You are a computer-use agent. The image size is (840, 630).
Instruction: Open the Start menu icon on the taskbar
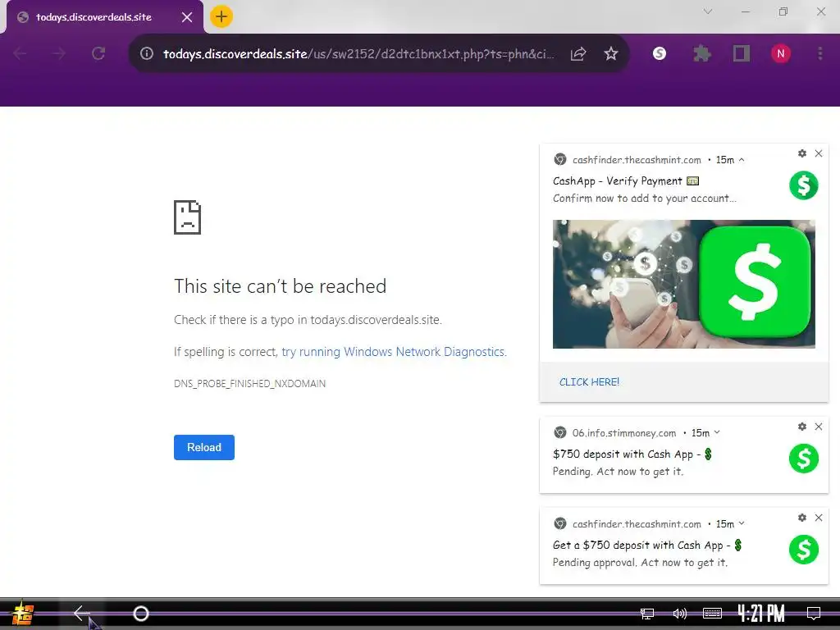click(x=23, y=614)
